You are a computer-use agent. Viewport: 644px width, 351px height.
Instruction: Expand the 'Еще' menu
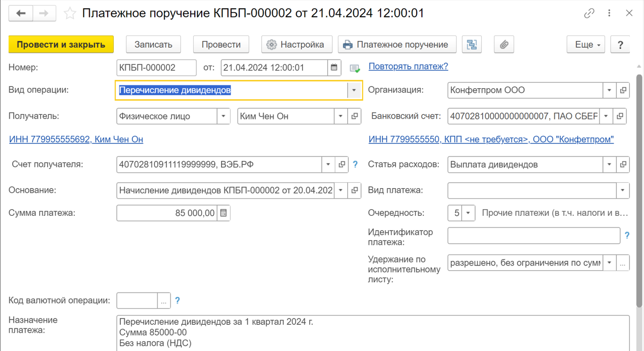[586, 44]
